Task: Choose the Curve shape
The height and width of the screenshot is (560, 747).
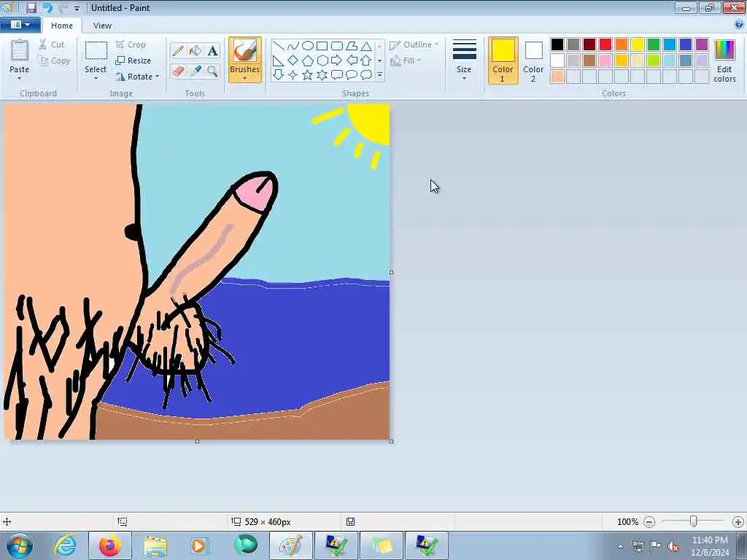Action: tap(293, 46)
